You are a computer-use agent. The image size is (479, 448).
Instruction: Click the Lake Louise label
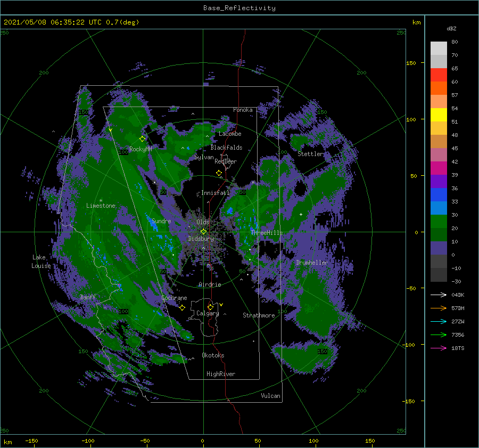tap(41, 262)
